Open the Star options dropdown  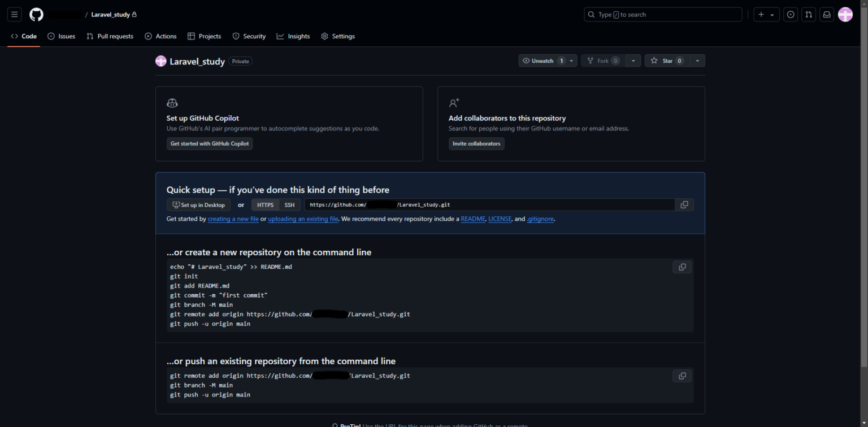coord(697,60)
